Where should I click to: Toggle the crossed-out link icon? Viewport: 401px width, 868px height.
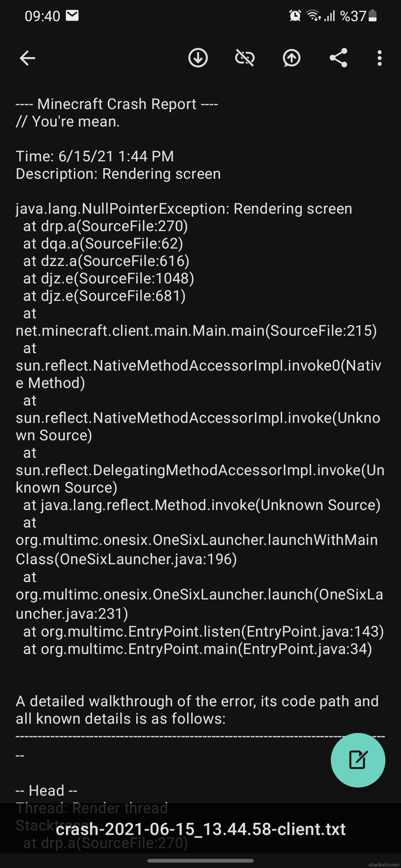(x=245, y=58)
